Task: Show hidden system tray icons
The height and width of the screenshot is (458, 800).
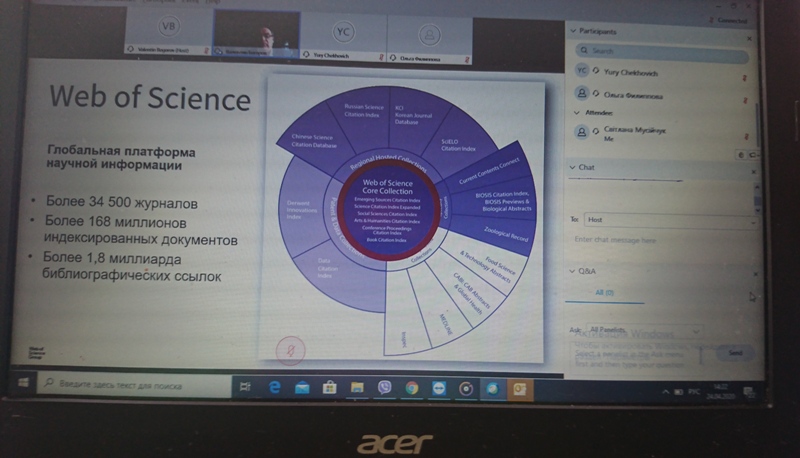Action: (x=665, y=392)
